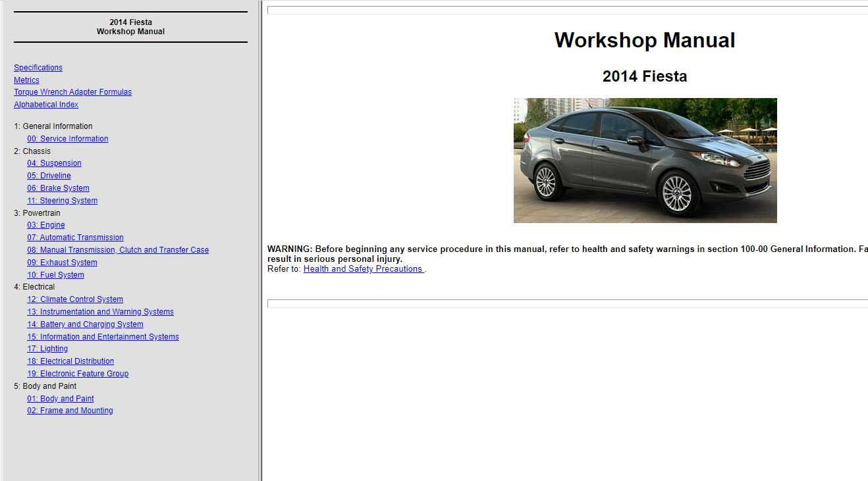Image resolution: width=868 pixels, height=481 pixels.
Task: Open section 06: Brake System
Action: click(x=58, y=188)
